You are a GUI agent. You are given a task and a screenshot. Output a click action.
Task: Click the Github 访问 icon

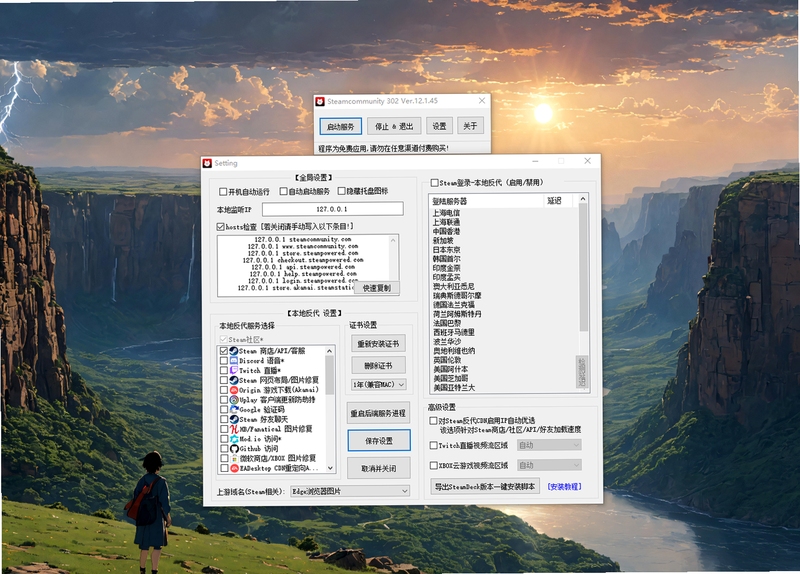coord(234,448)
